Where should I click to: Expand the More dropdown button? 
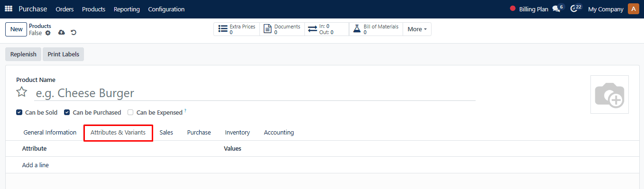(x=417, y=29)
